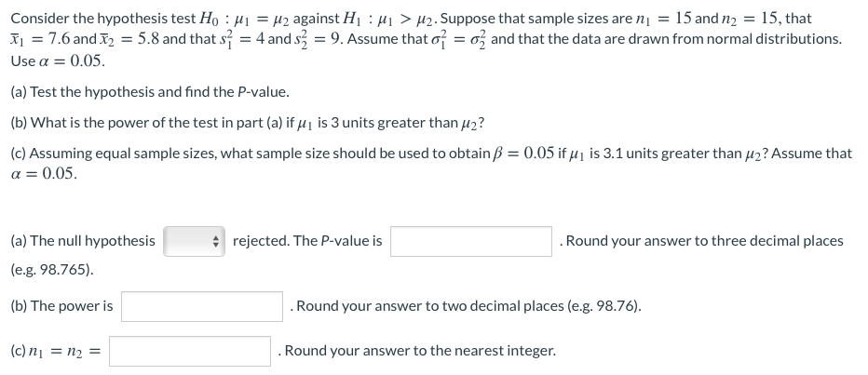Click the 'Use α = 0.05' line

(x=58, y=61)
